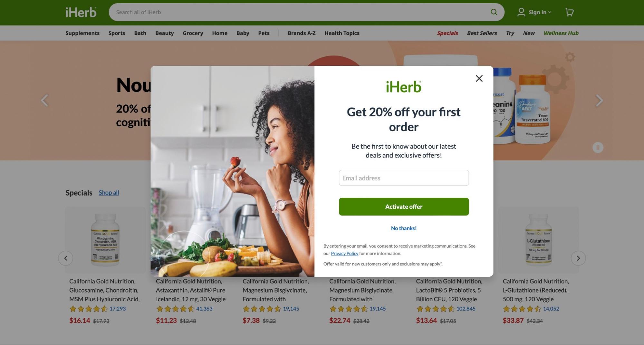The image size is (644, 345).
Task: Click the search magnifier icon
Action: coord(494,12)
